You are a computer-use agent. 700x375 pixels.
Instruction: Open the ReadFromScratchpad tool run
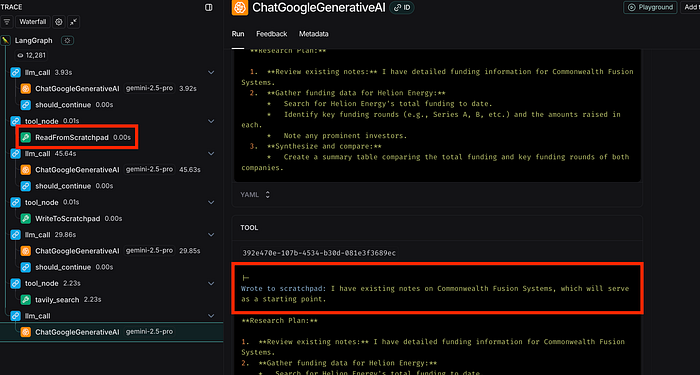click(x=77, y=138)
